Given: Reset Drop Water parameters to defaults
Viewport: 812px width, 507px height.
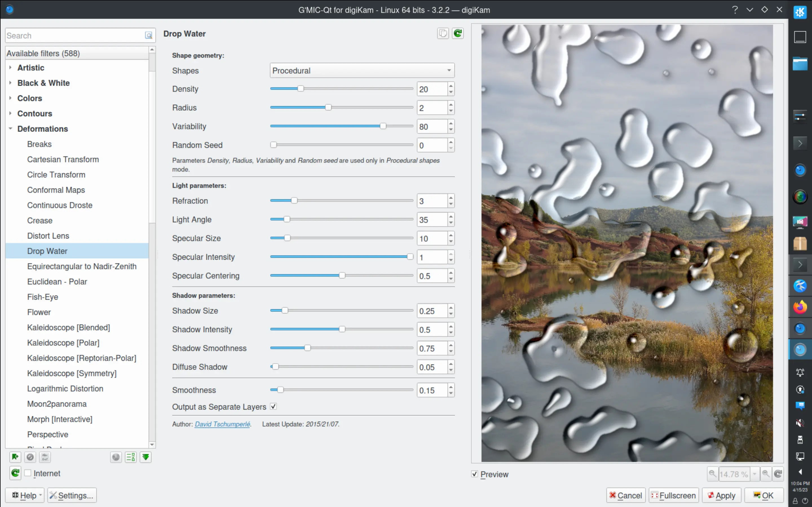Looking at the screenshot, I should point(458,33).
